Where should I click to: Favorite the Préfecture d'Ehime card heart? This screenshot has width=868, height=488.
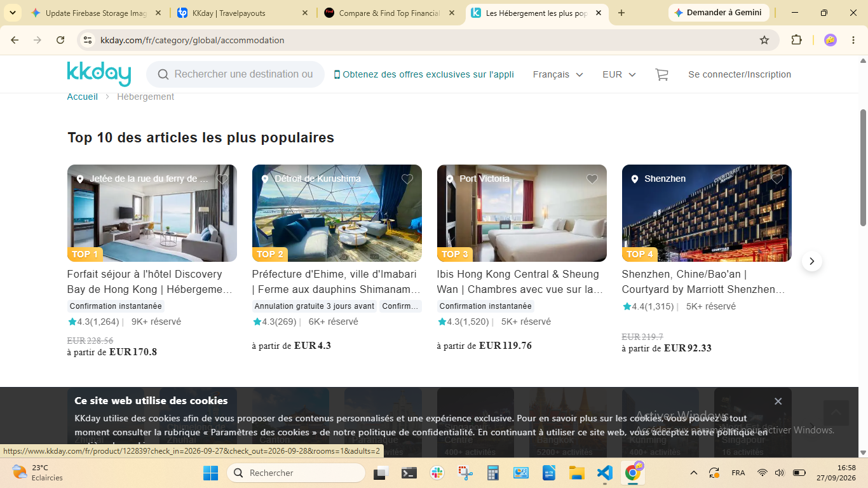(407, 179)
